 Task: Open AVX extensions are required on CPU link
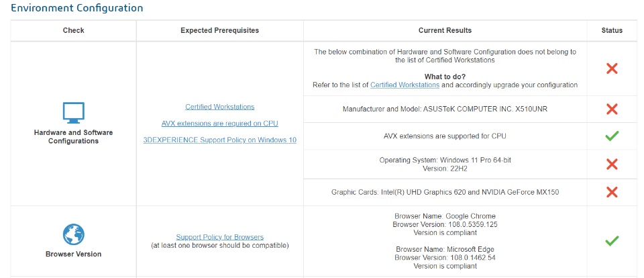pos(220,124)
